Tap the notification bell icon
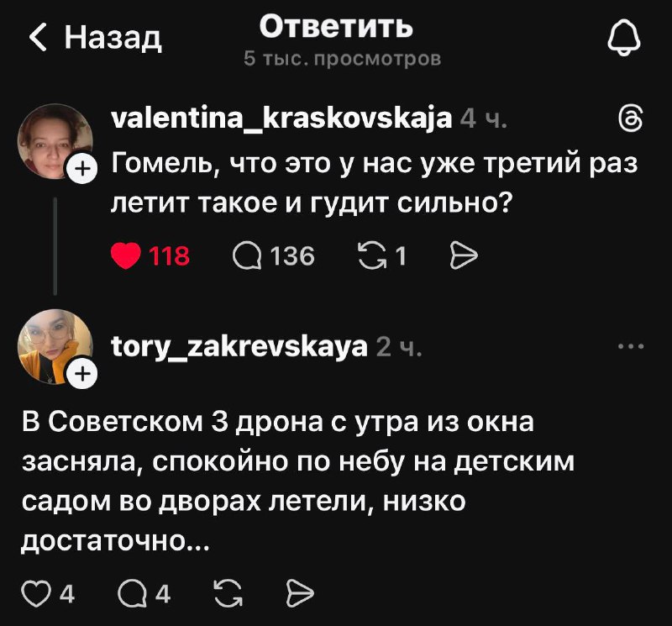Image resolution: width=672 pixels, height=626 pixels. click(623, 37)
